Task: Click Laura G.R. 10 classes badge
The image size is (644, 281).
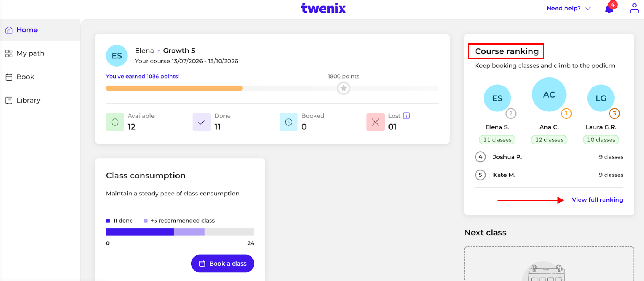Action: tap(601, 140)
